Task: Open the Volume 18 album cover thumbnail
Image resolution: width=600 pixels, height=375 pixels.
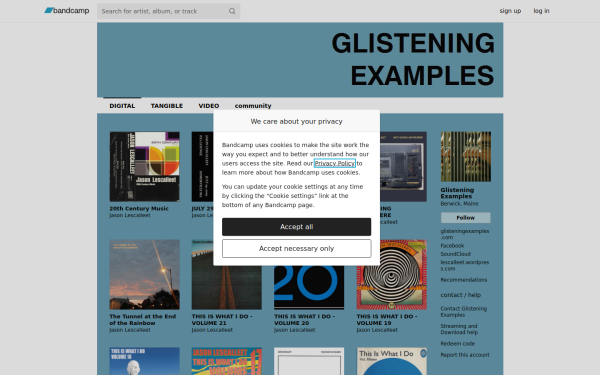Action: [145, 361]
